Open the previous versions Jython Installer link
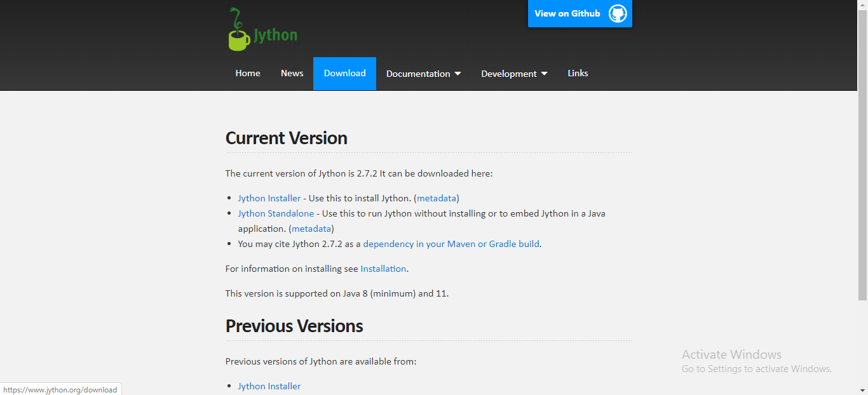868x395 pixels. pos(269,386)
